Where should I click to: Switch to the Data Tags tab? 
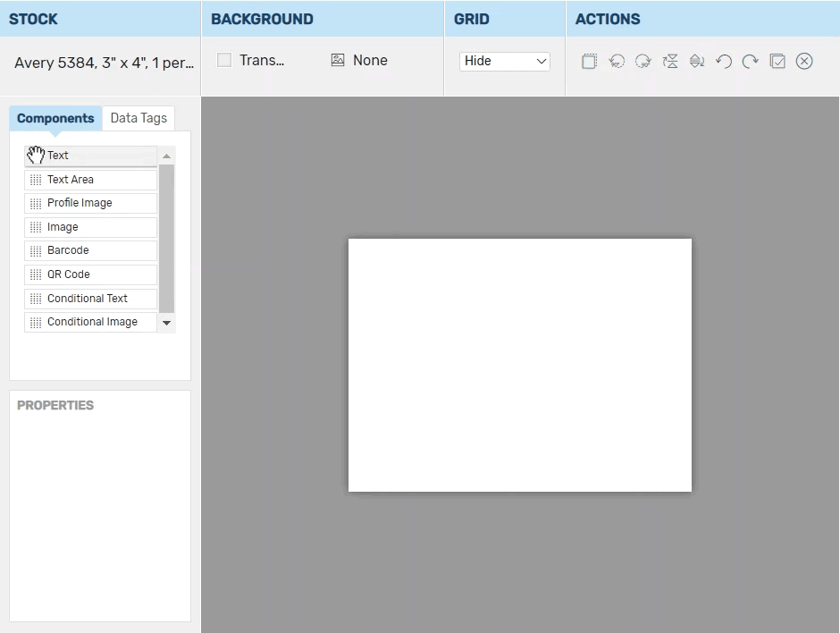pos(139,118)
